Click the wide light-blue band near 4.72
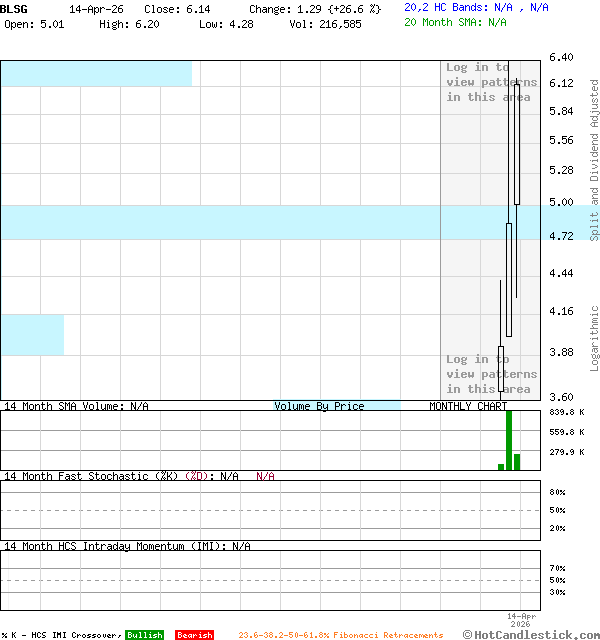This screenshot has height=640, width=600. pyautogui.click(x=220, y=222)
